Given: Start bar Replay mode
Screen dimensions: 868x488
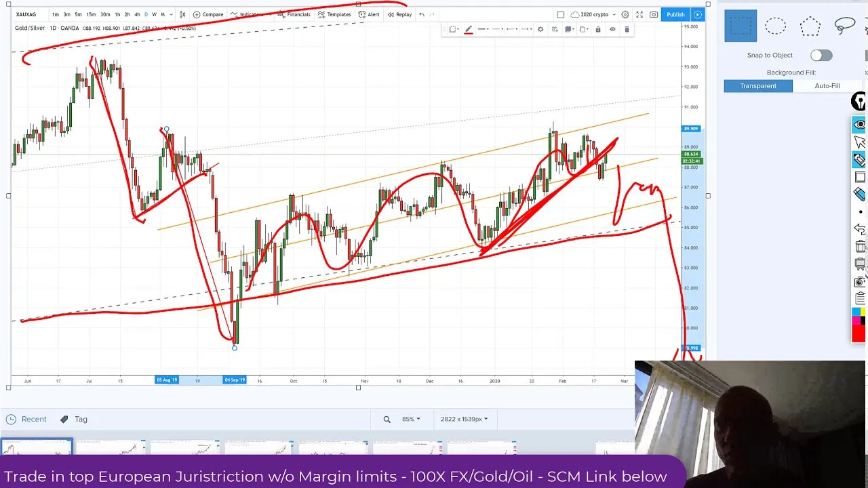Looking at the screenshot, I should tap(399, 14).
